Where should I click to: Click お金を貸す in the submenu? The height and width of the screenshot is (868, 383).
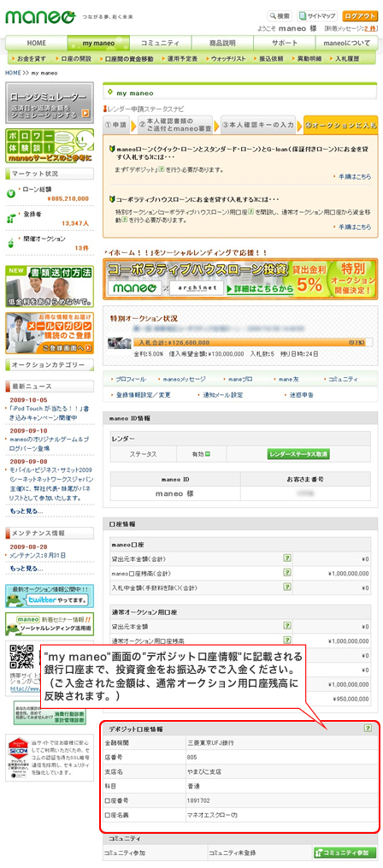(31, 58)
